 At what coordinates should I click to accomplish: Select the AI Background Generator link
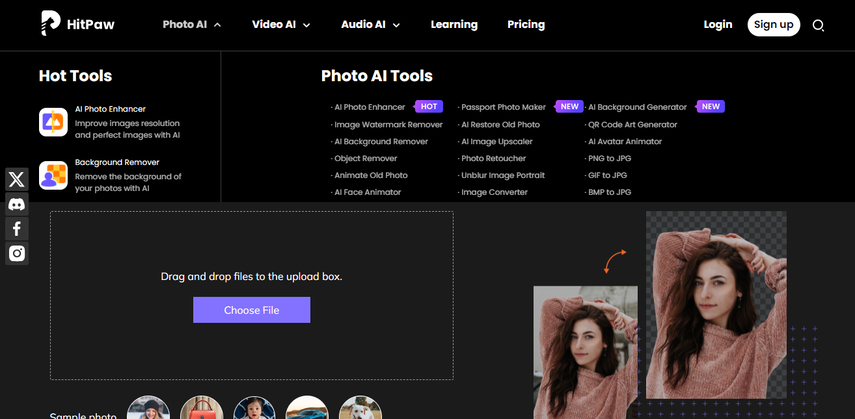pyautogui.click(x=638, y=107)
